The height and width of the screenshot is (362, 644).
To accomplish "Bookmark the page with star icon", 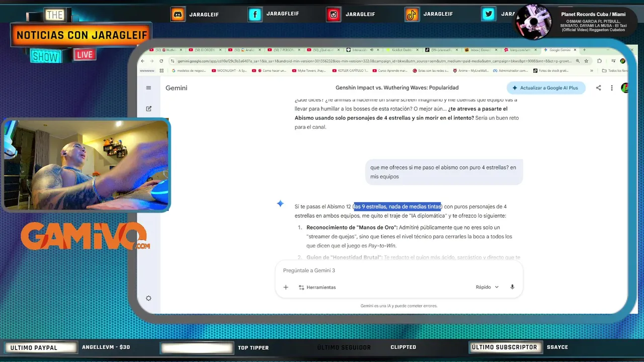I will click(x=587, y=61).
